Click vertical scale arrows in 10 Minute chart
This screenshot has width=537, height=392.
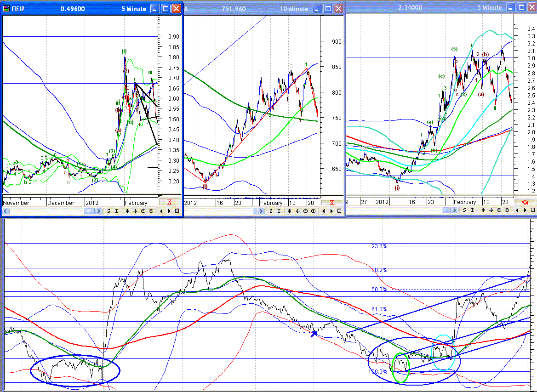click(x=289, y=211)
